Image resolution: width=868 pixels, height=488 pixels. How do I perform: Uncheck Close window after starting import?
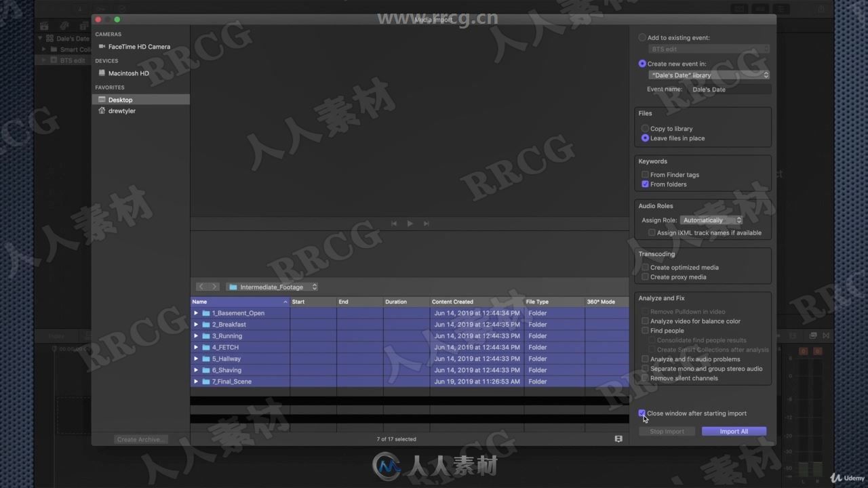642,413
